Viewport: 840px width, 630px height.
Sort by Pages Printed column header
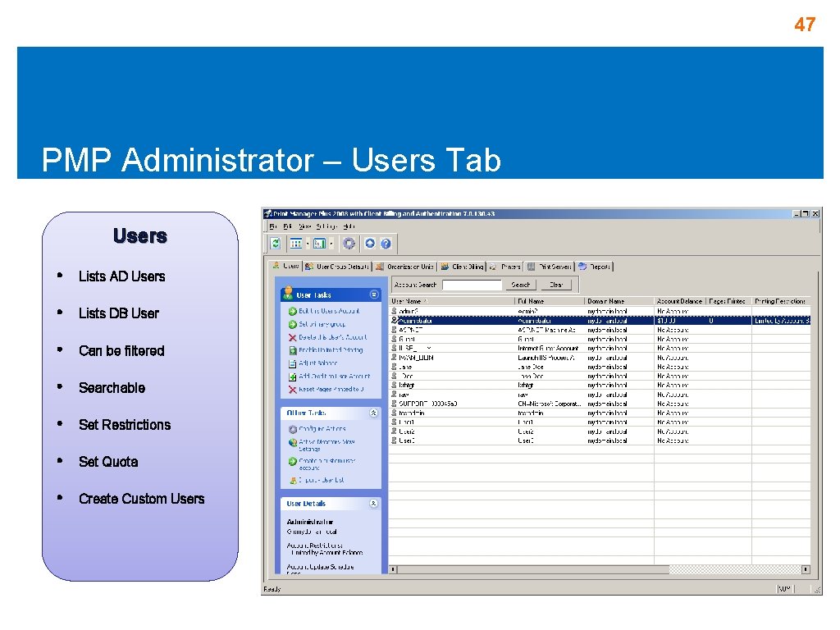click(x=728, y=301)
